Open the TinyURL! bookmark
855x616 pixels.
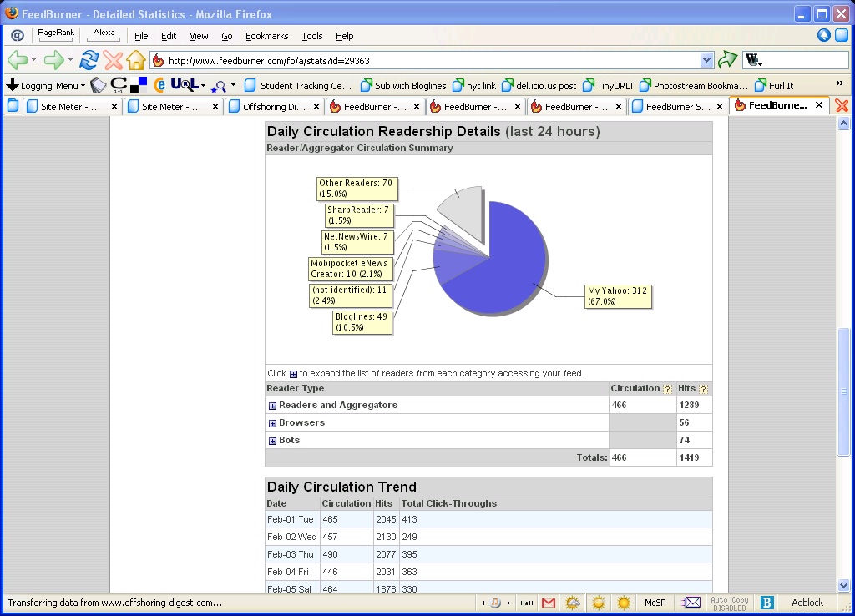[608, 86]
